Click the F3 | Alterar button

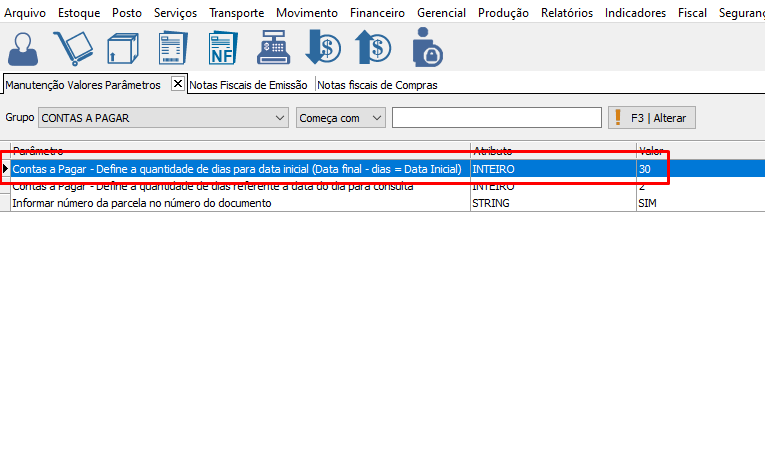pyautogui.click(x=652, y=118)
